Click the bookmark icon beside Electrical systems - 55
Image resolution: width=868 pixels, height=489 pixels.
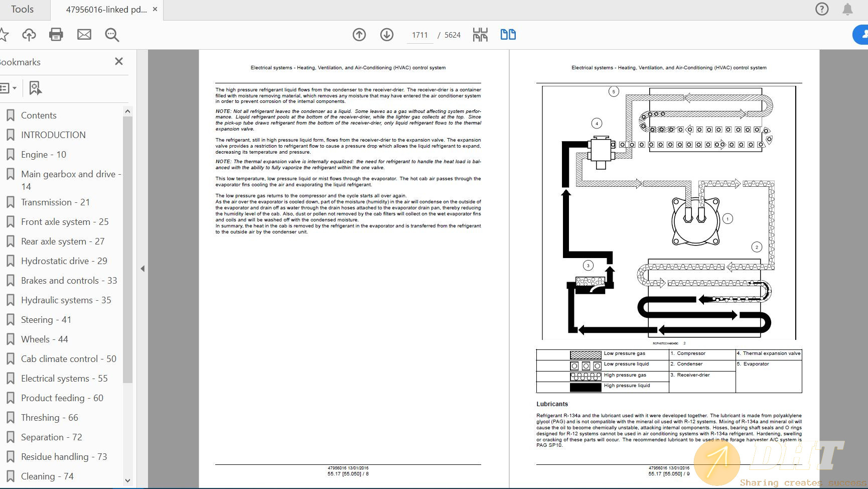coord(10,378)
